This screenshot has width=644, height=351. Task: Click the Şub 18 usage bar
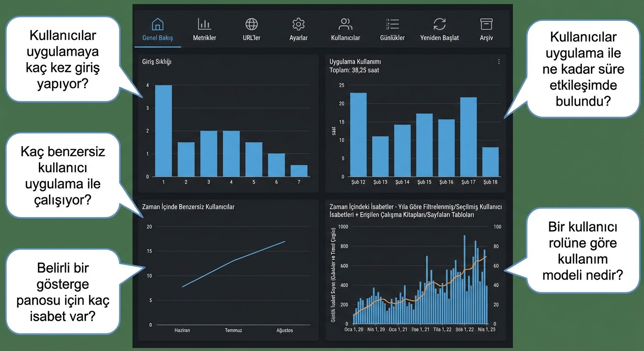[x=490, y=162]
